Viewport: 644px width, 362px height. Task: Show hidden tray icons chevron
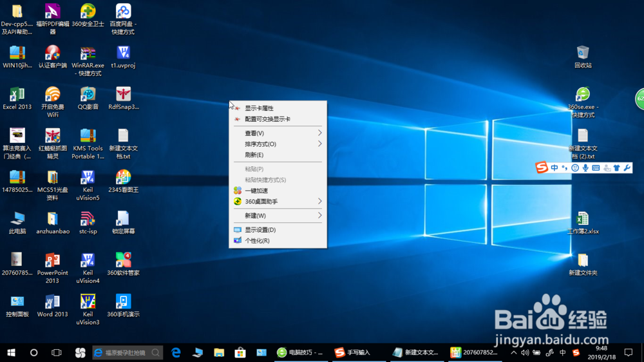(x=513, y=352)
